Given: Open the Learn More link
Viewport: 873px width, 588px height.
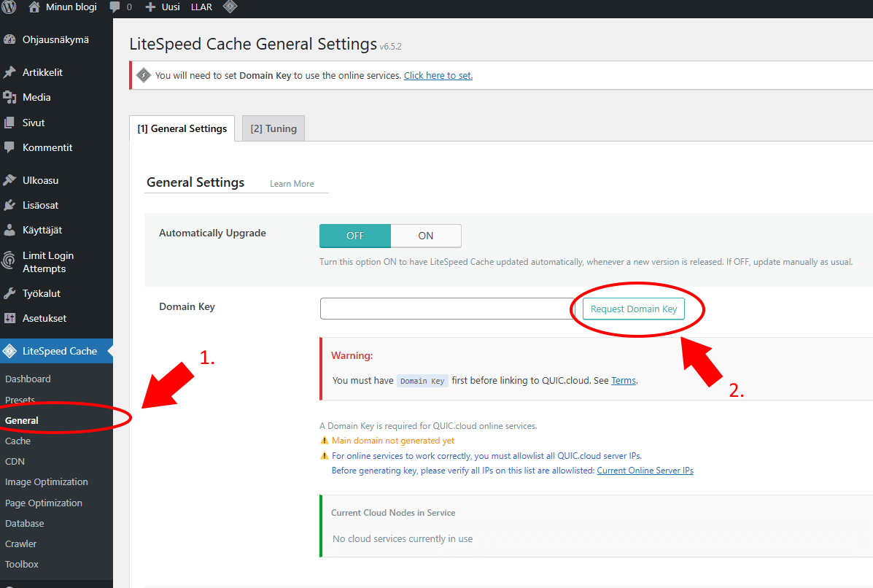Looking at the screenshot, I should pyautogui.click(x=292, y=184).
